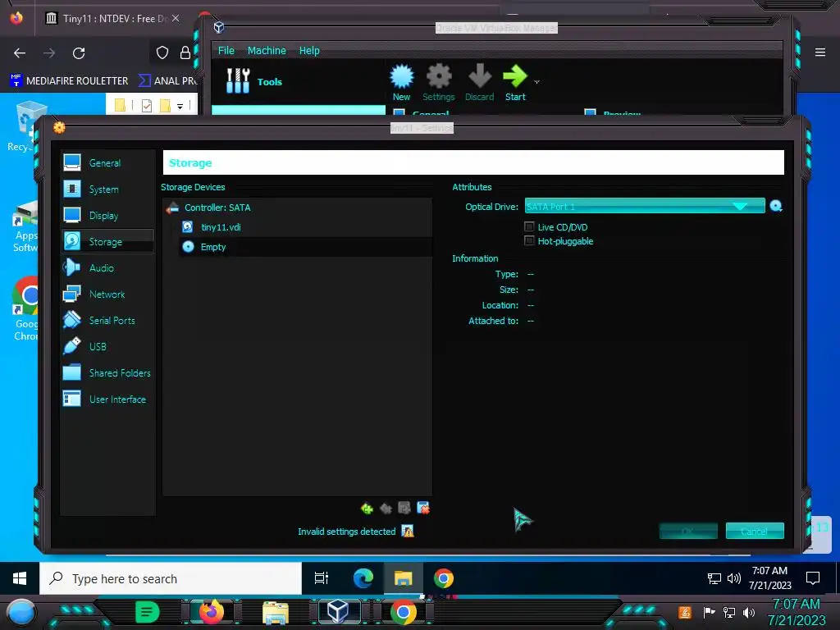Open Task View in the inner taskbar

coord(322,578)
